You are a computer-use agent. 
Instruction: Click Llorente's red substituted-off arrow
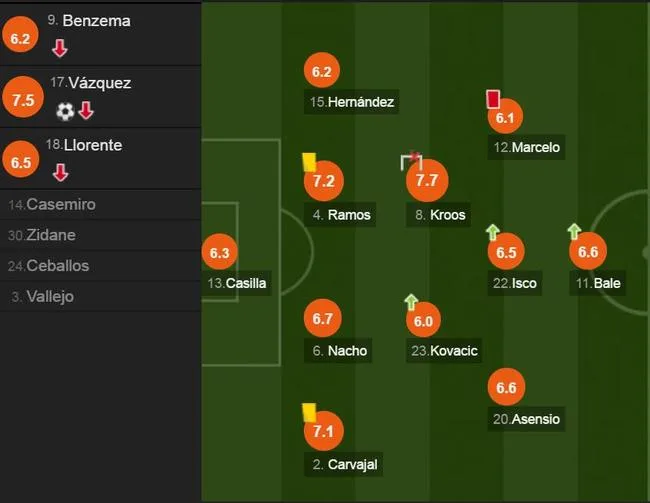point(61,173)
